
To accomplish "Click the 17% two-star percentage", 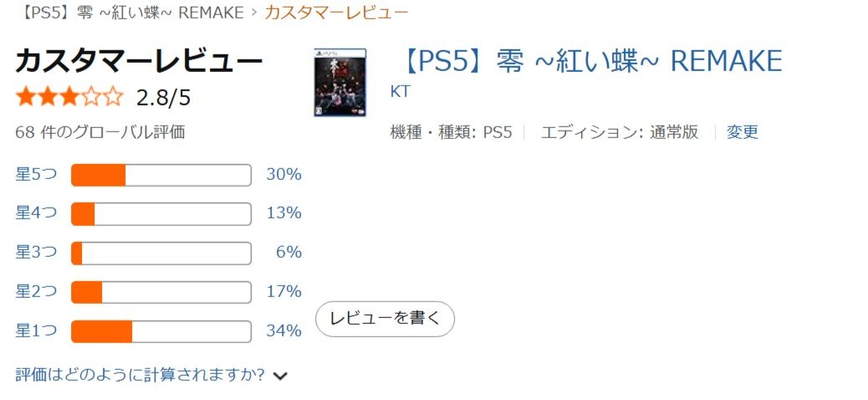I will [x=283, y=291].
